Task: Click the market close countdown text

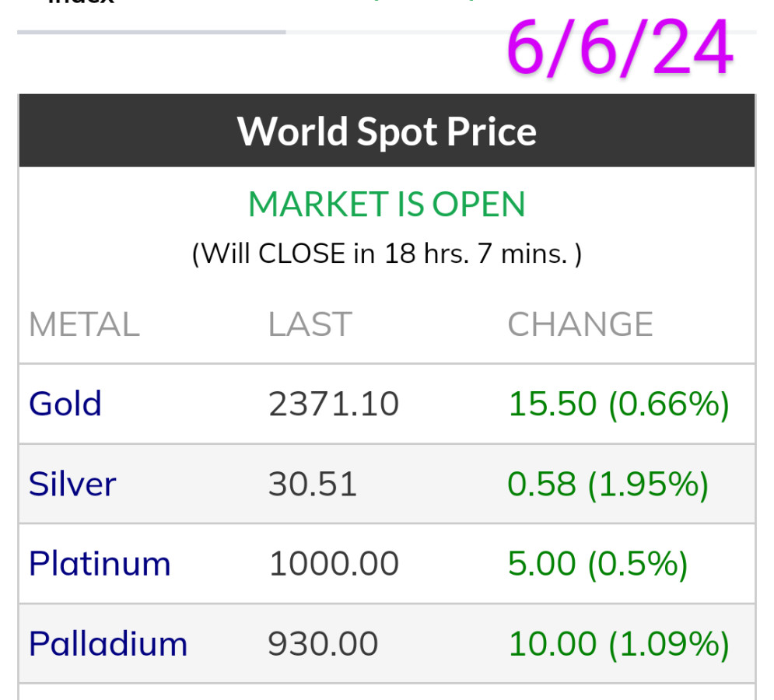Action: click(x=387, y=254)
